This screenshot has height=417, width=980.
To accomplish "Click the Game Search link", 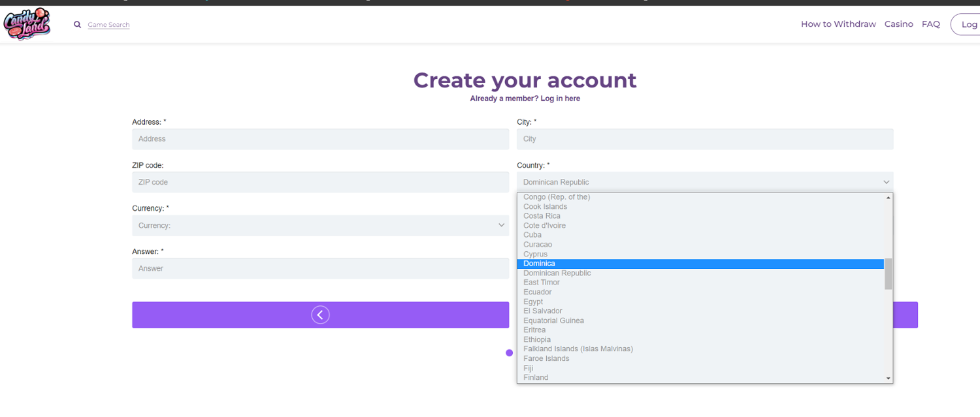I will coord(108,25).
